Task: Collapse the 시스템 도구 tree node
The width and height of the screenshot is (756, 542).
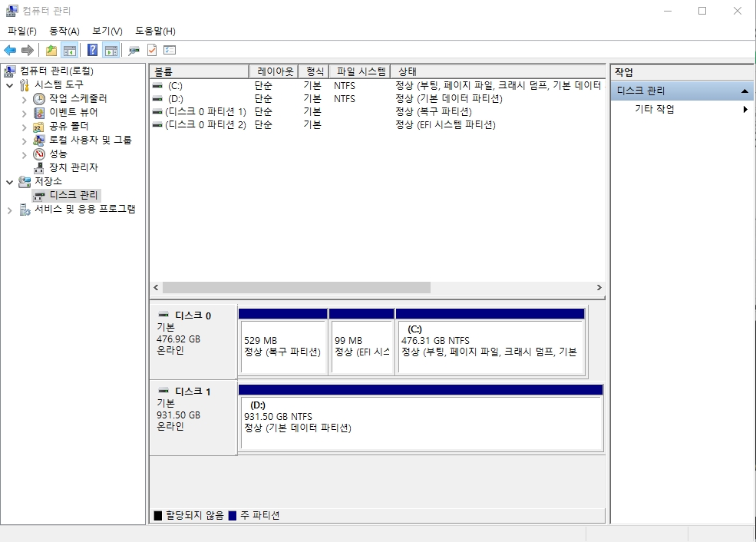Action: pyautogui.click(x=10, y=85)
